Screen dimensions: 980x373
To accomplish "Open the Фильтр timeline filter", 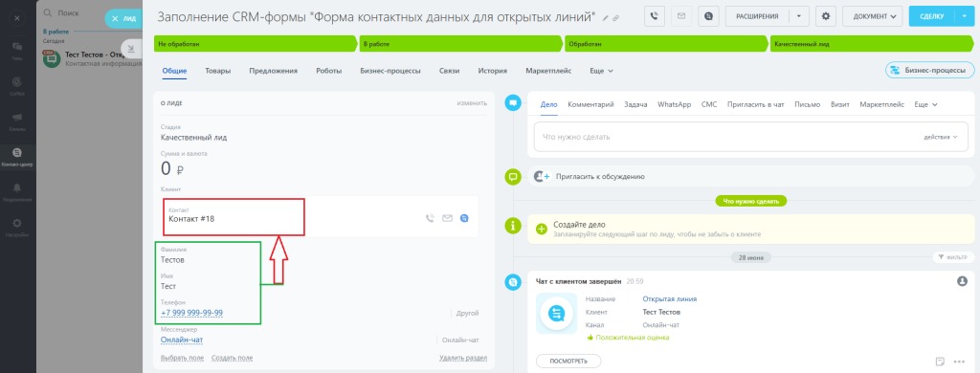I will tap(954, 257).
